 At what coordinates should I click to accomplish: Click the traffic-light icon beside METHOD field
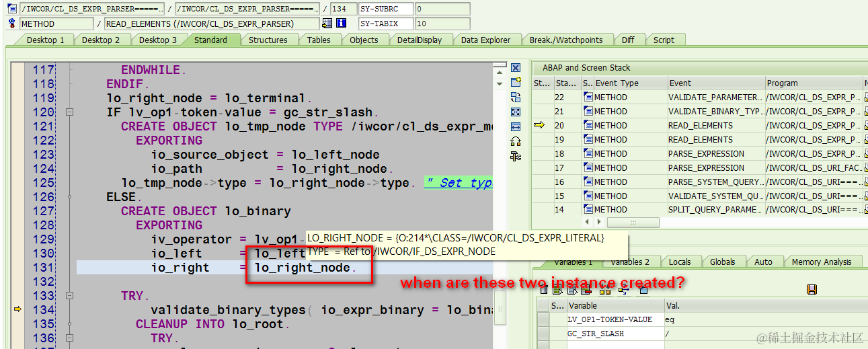tap(12, 24)
